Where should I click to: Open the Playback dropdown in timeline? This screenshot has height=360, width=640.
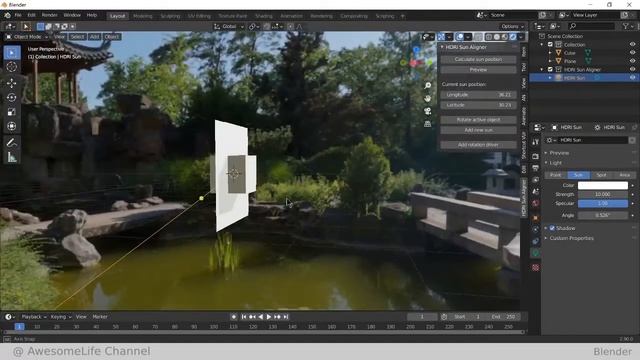[34, 316]
